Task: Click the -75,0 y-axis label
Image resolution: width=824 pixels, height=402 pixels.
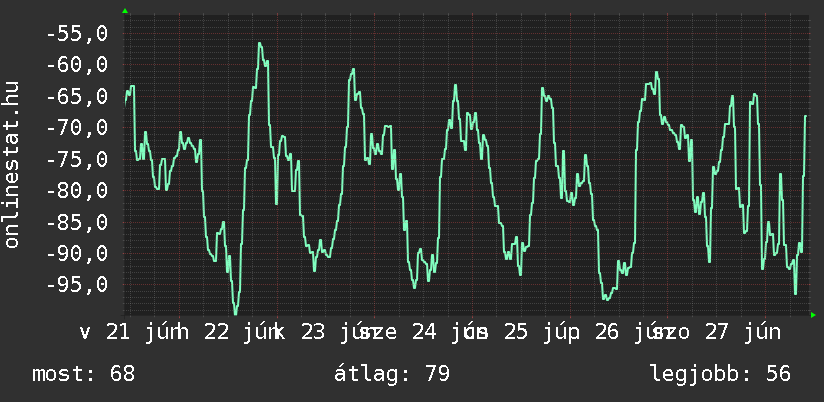Action: click(x=77, y=160)
